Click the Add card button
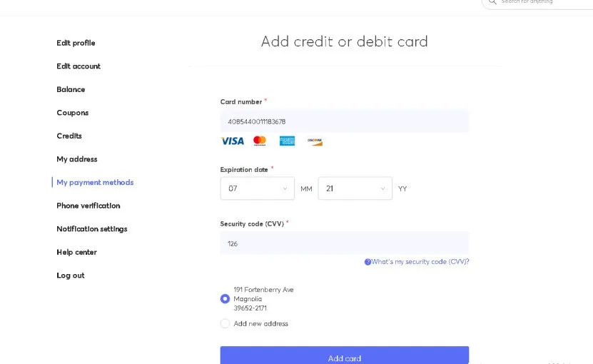Viewport: 593px width, 364px height. coord(345,355)
